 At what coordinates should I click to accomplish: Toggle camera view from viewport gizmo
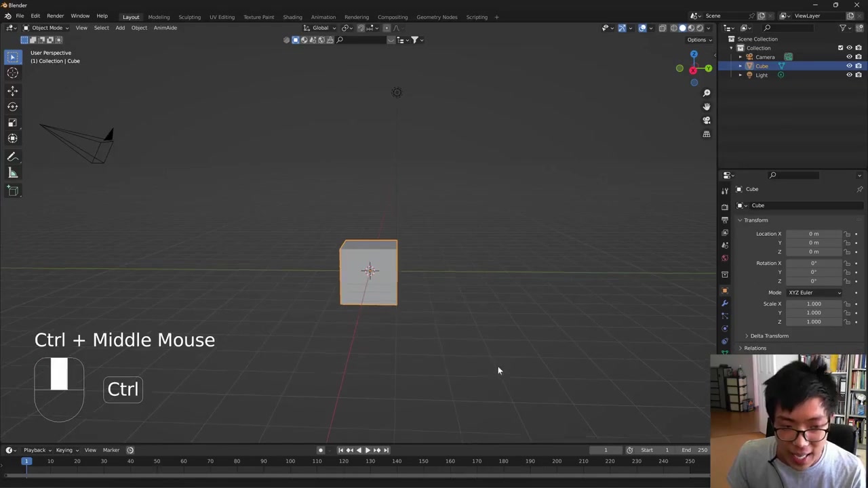[706, 121]
